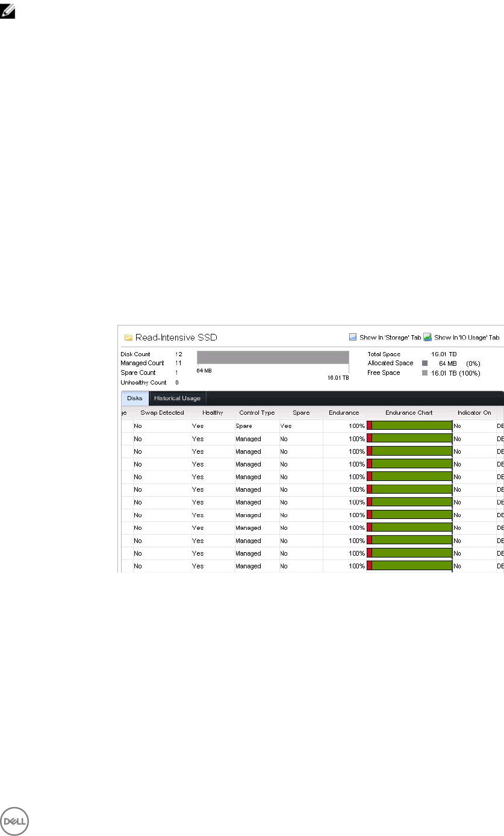Sort by the Healthy column header
This screenshot has width=504, height=836.
213,413
